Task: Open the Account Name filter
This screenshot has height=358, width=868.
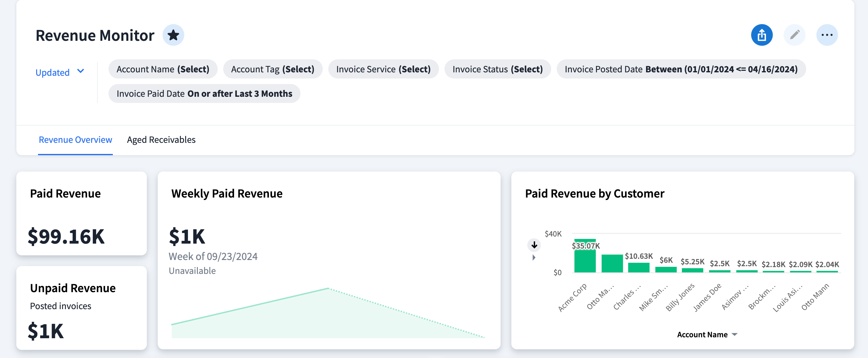Action: click(163, 69)
